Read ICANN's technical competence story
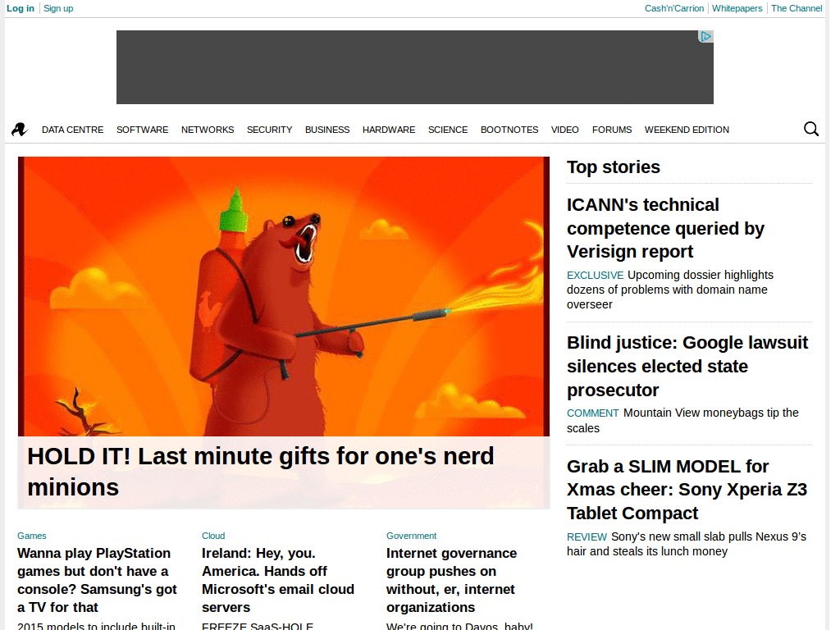This screenshot has height=630, width=840. (665, 228)
